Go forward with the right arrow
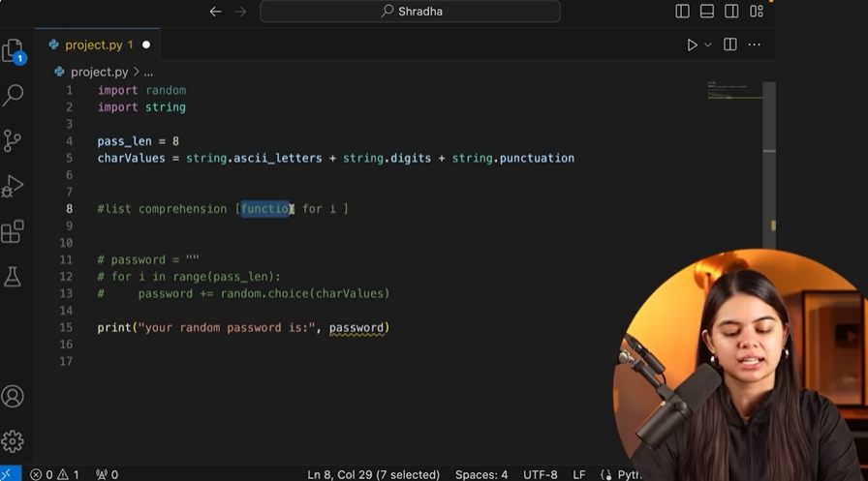 point(239,11)
